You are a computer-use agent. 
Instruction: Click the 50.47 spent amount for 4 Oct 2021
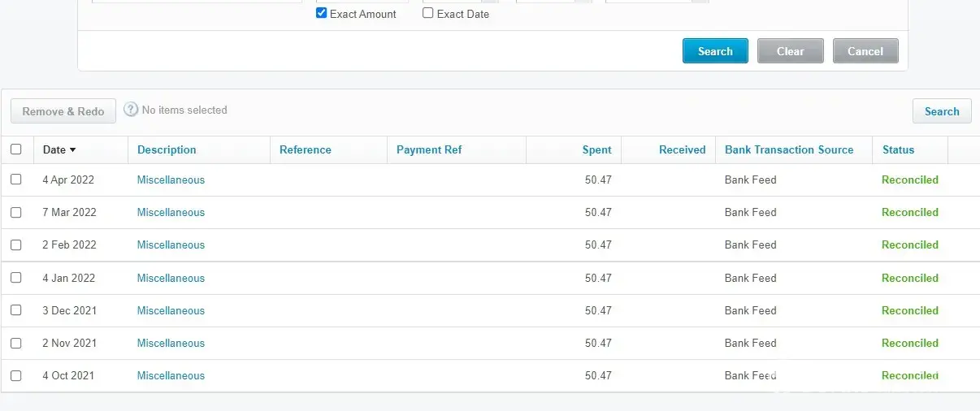click(598, 375)
